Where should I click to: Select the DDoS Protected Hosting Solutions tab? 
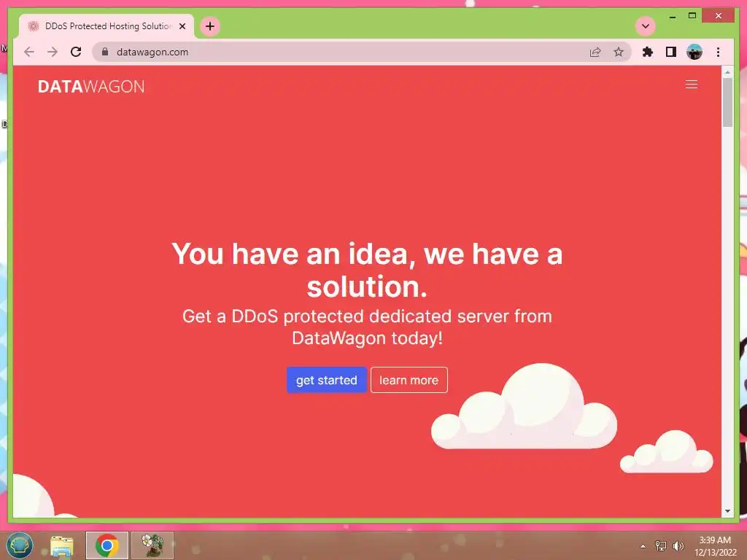pyautogui.click(x=107, y=26)
